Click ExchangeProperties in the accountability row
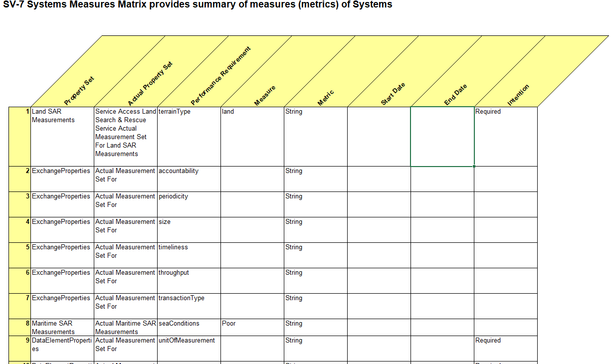 coord(63,179)
